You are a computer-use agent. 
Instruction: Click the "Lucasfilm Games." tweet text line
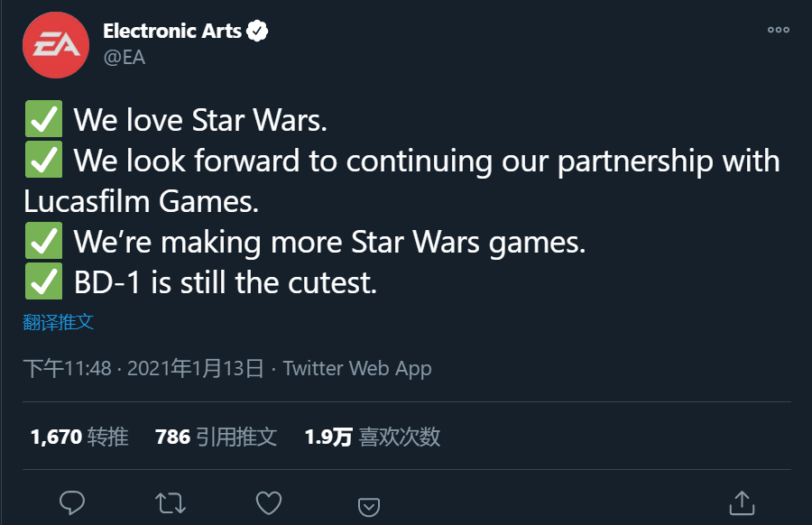142,201
